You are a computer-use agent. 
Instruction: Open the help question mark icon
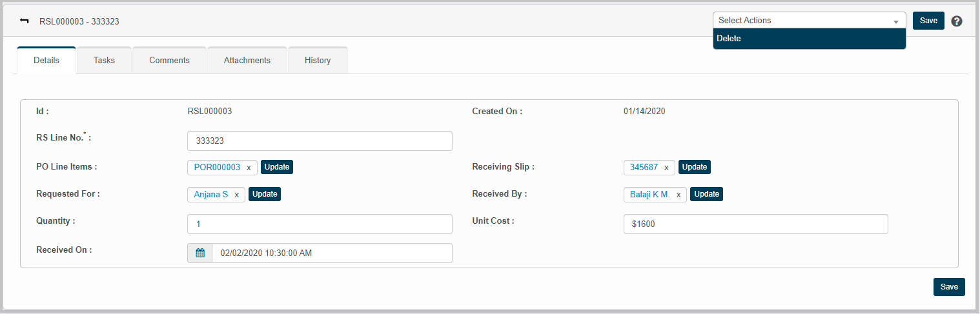[957, 21]
